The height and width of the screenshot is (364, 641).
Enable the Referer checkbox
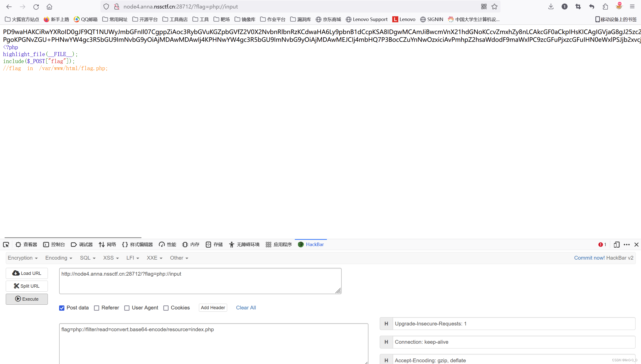[97, 308]
